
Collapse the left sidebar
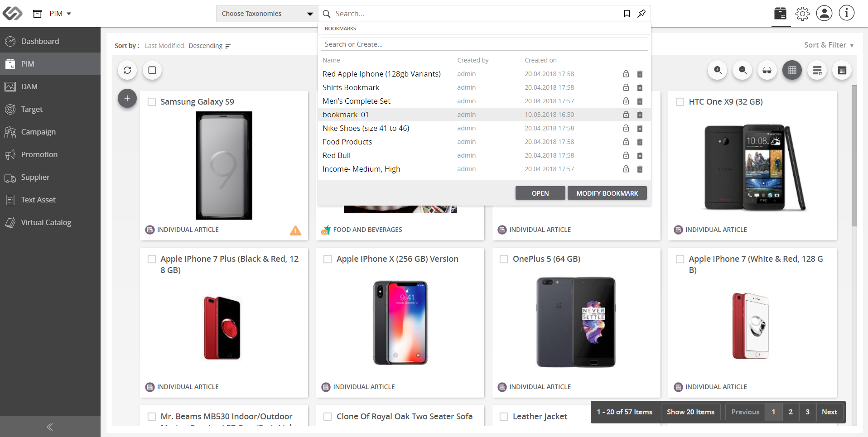point(50,427)
